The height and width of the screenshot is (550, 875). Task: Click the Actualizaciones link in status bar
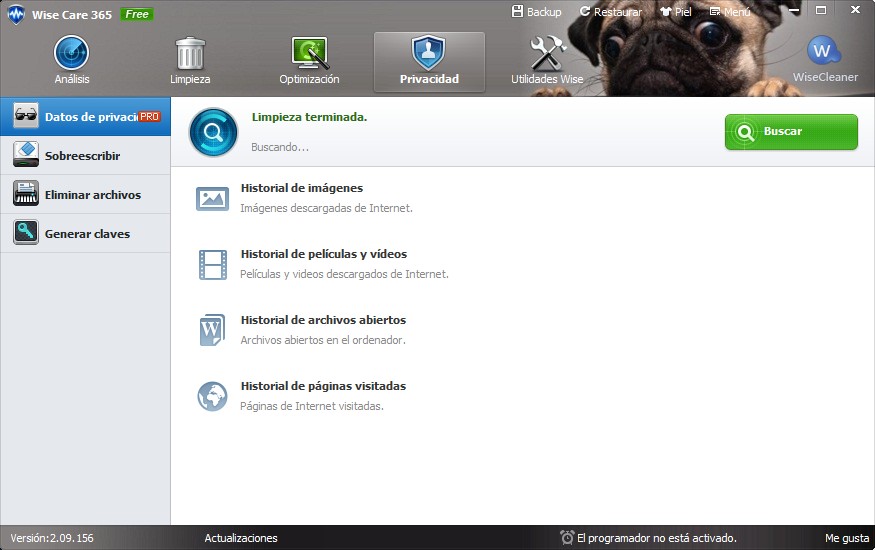pyautogui.click(x=241, y=538)
